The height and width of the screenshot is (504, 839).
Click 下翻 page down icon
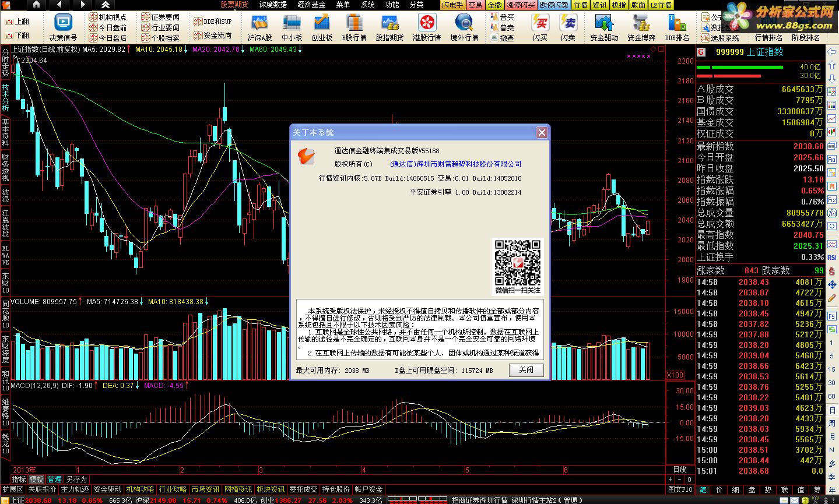[x=17, y=35]
